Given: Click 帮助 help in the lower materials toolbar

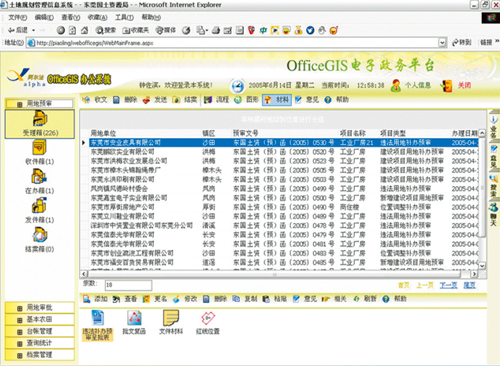Looking at the screenshot, I should click(x=394, y=299).
